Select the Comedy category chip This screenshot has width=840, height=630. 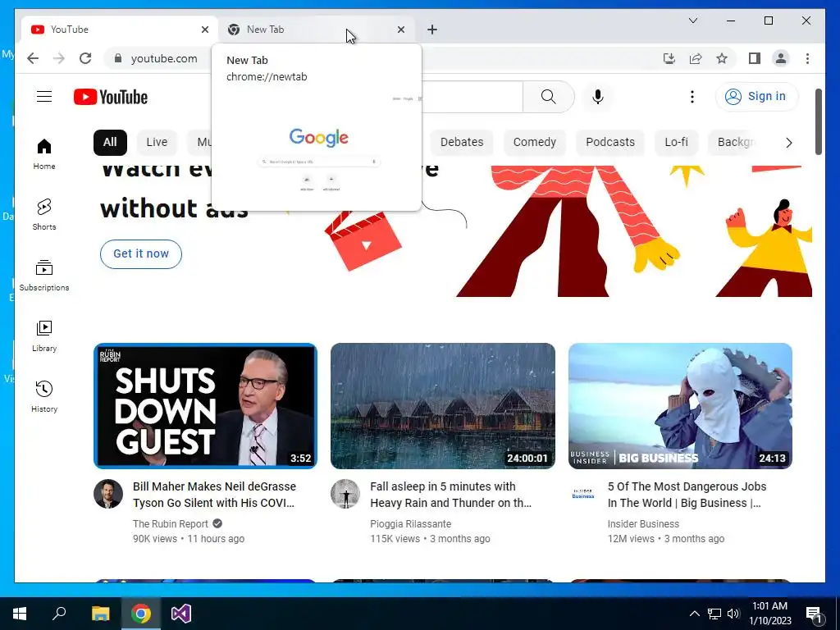click(535, 143)
